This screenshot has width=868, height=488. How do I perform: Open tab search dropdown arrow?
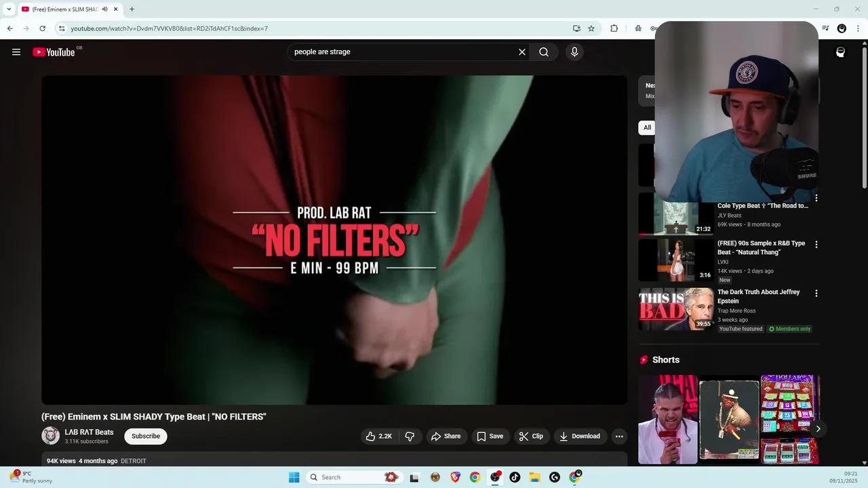point(9,9)
